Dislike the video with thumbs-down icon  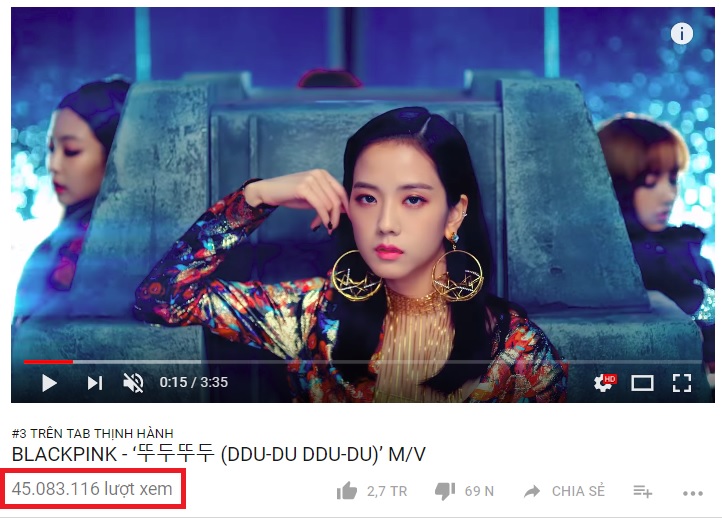445,491
